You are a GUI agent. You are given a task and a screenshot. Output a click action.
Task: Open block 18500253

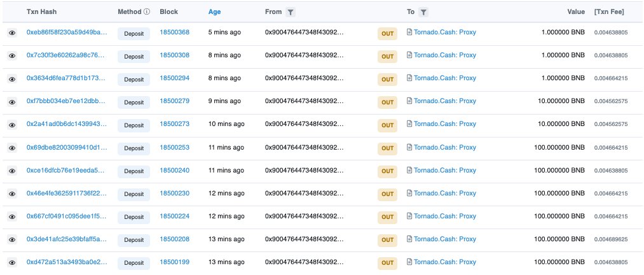[175, 147]
